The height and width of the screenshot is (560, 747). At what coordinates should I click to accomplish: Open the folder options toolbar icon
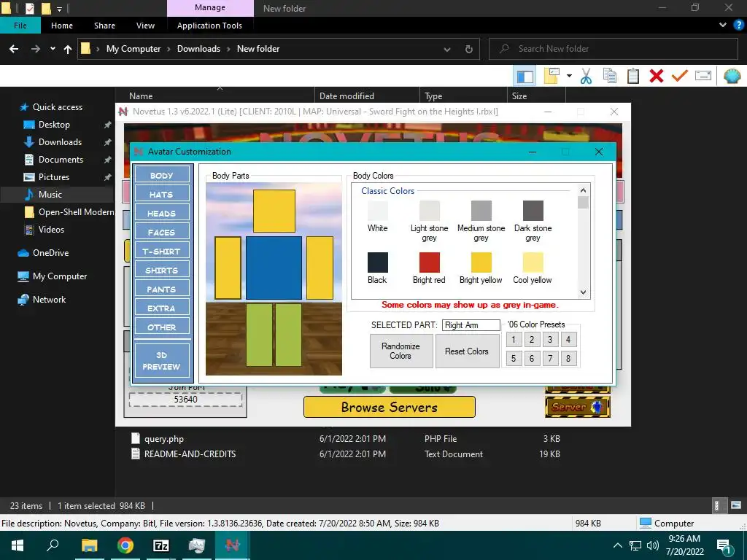coord(551,76)
